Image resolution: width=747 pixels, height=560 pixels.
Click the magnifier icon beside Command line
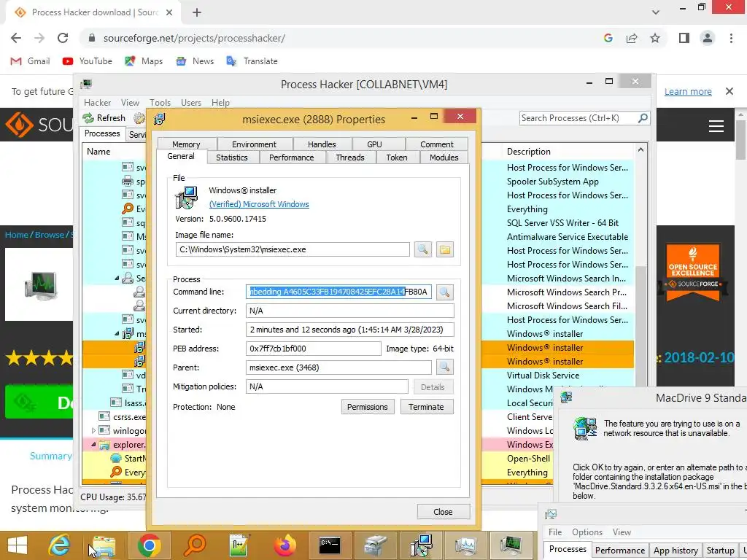point(444,292)
